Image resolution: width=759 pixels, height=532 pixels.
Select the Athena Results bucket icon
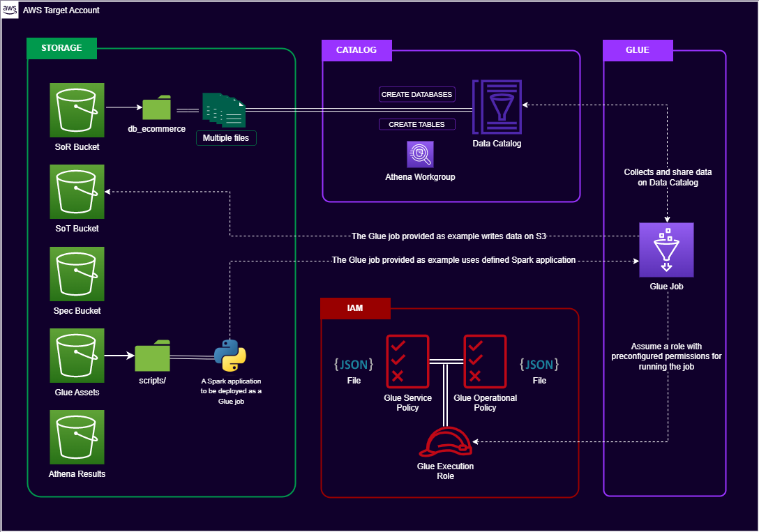point(77,437)
